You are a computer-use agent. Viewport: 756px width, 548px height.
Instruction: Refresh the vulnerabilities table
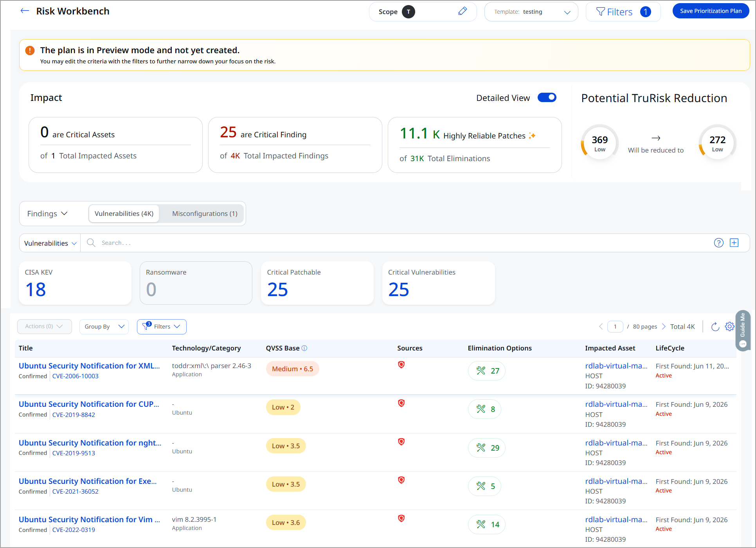(715, 327)
